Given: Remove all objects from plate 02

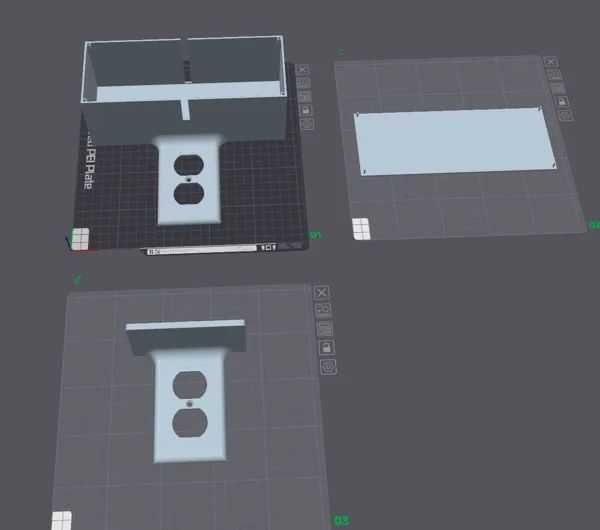Looking at the screenshot, I should (x=551, y=62).
